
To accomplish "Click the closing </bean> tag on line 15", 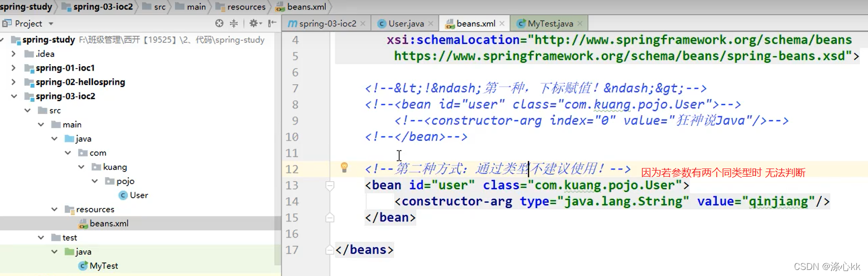I will (390, 217).
